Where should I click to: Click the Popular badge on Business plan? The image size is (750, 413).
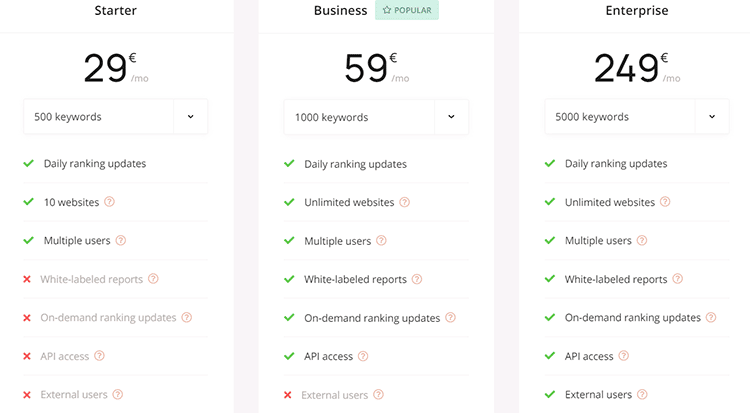407,10
